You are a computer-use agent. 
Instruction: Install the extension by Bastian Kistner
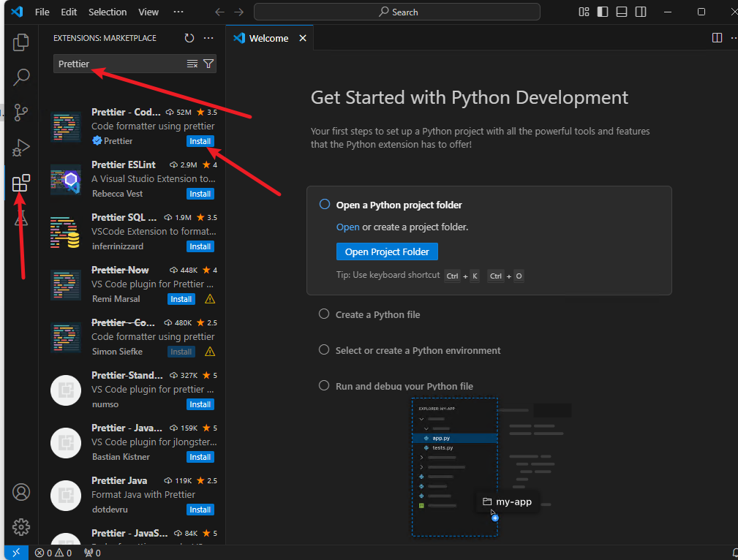(x=200, y=458)
